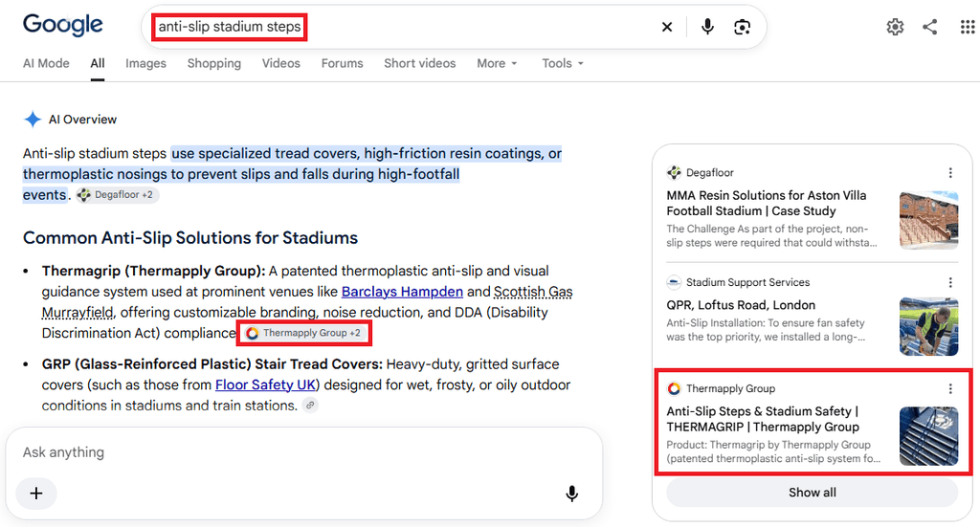Image resolution: width=980 pixels, height=527 pixels.
Task: Click the plus button in Ask anything box
Action: [36, 494]
